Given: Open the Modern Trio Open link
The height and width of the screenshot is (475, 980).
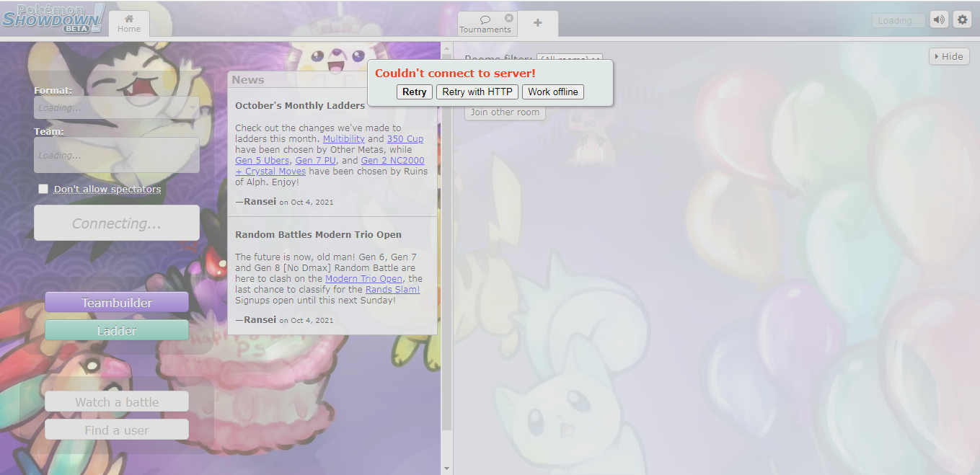Looking at the screenshot, I should tap(363, 279).
